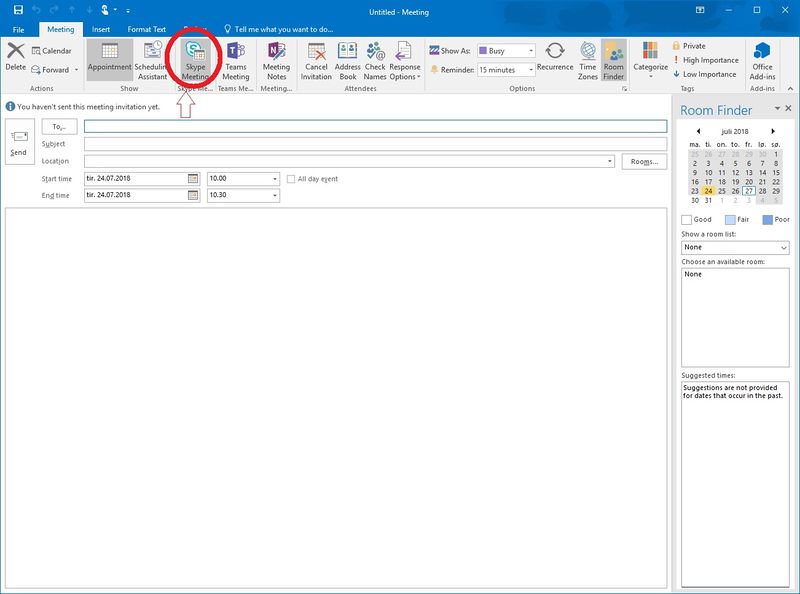Viewport: 800px width, 594px height.
Task: Click the Check Names icon
Action: click(375, 59)
